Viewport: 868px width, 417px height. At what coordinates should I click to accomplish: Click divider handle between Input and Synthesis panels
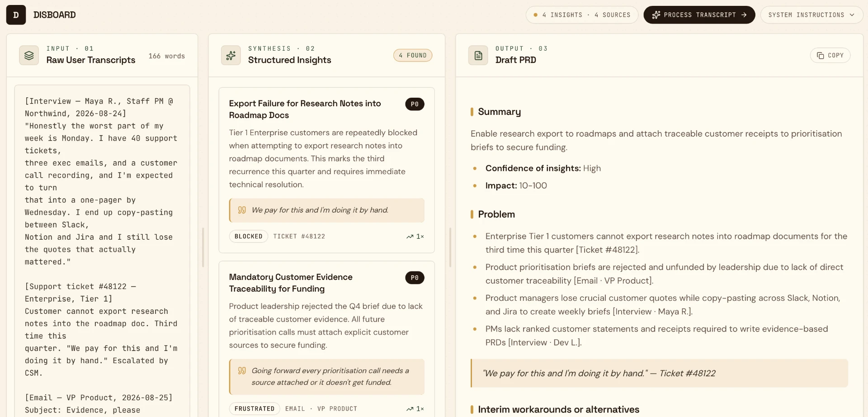coord(203,247)
